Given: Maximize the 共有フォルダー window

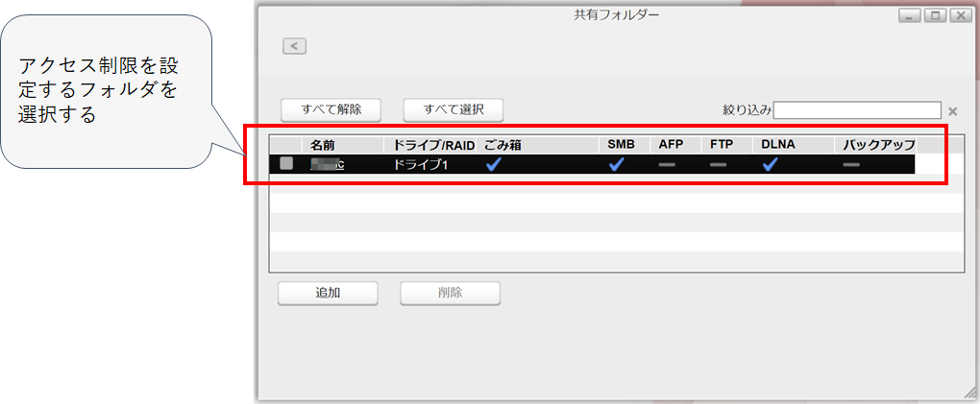Looking at the screenshot, I should coord(934,16).
